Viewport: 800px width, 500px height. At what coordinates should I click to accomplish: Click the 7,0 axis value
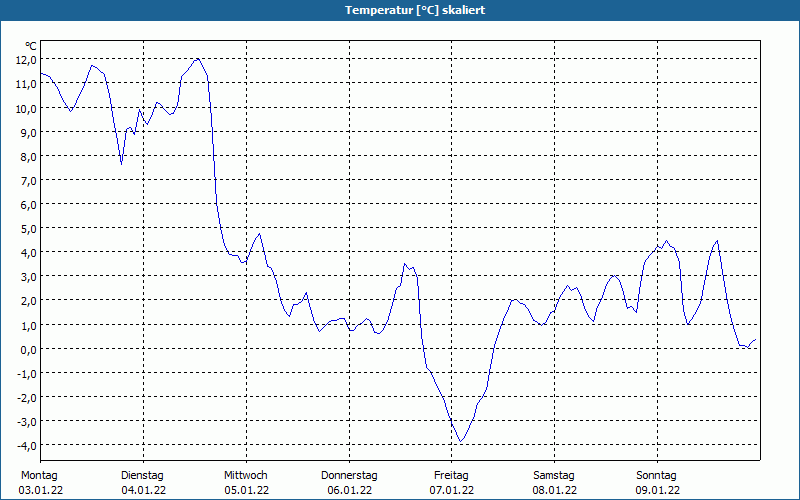[x=29, y=181]
